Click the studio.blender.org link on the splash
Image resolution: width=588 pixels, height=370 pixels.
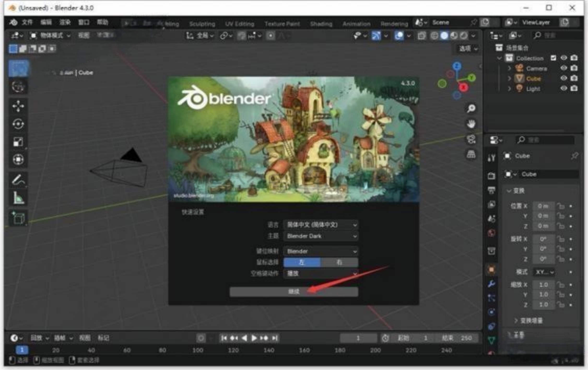tap(193, 196)
